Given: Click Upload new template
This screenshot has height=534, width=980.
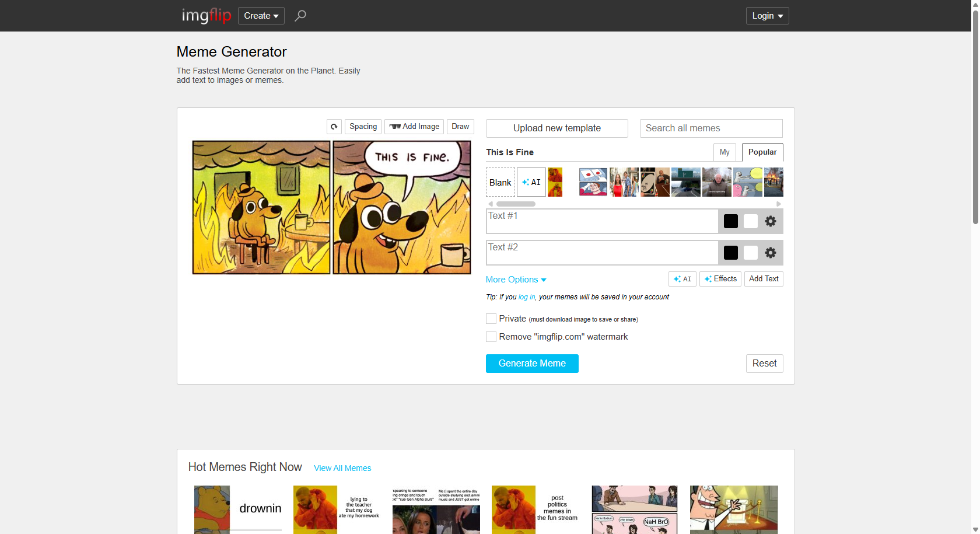Looking at the screenshot, I should 557,128.
